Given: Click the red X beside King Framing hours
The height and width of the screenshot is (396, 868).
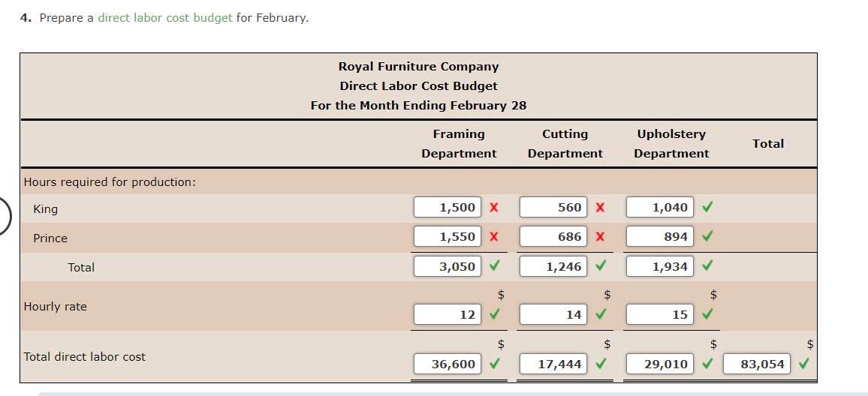Looking at the screenshot, I should click(494, 208).
